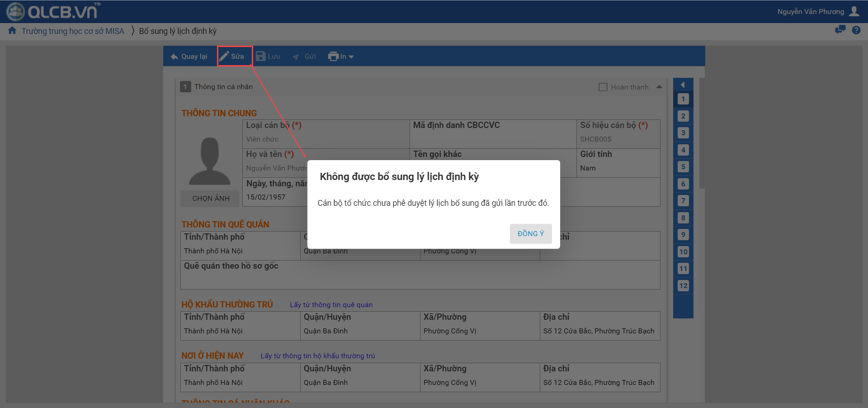Viewport: 868px width, 408px height.
Task: Open the In print dropdown
Action: point(341,57)
